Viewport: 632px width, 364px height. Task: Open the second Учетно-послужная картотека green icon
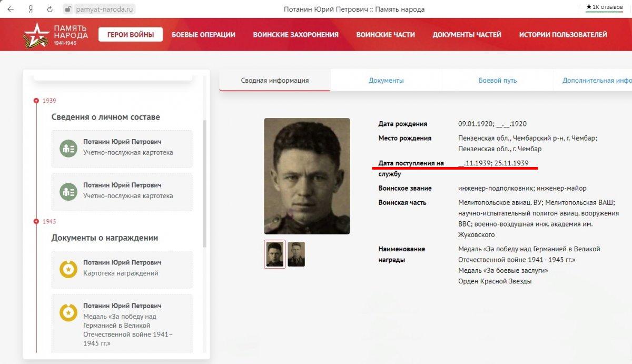click(68, 191)
